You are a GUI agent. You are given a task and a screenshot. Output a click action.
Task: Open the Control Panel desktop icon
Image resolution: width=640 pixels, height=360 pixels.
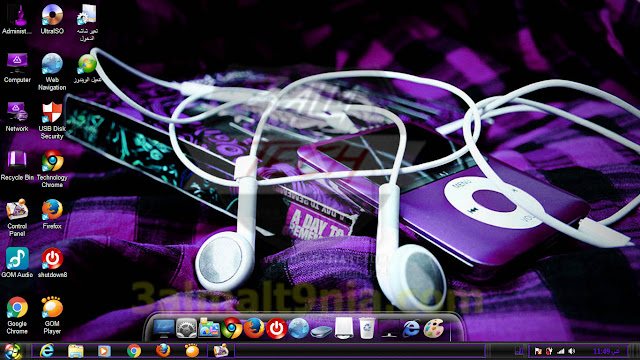tap(17, 218)
